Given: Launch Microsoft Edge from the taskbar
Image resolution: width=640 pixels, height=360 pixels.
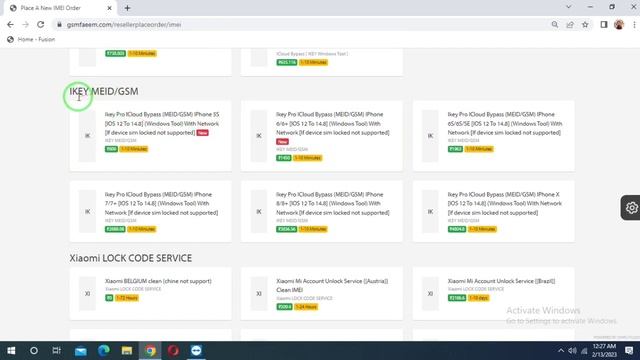Looking at the screenshot, I should [104, 351].
